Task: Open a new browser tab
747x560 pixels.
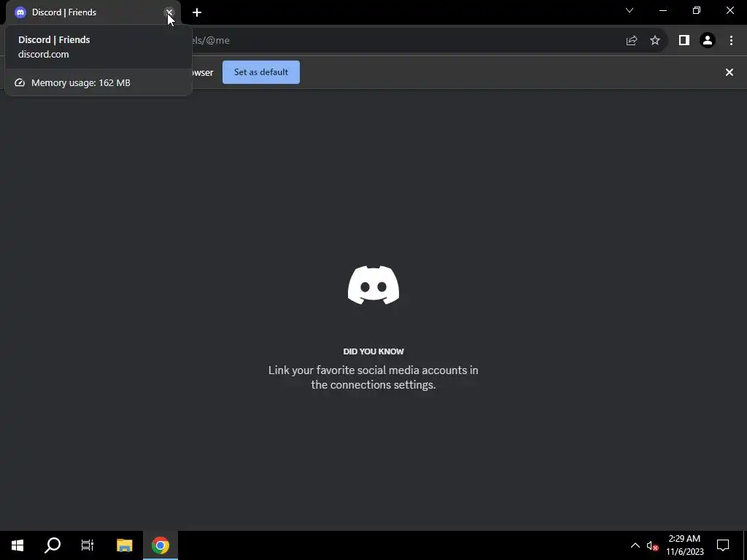Action: [197, 12]
